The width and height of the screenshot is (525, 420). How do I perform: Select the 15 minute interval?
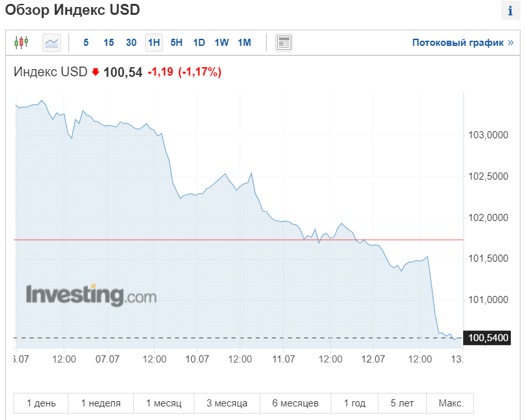coord(108,43)
